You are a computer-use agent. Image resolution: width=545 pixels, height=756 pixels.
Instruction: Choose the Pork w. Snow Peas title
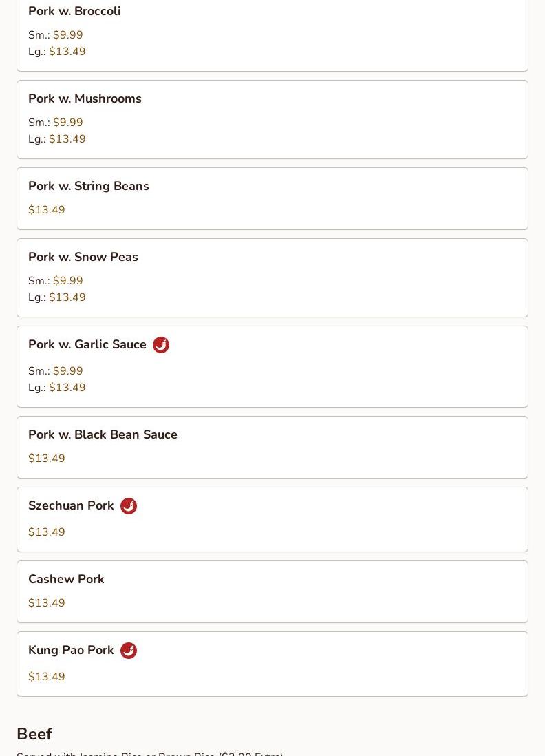83,257
